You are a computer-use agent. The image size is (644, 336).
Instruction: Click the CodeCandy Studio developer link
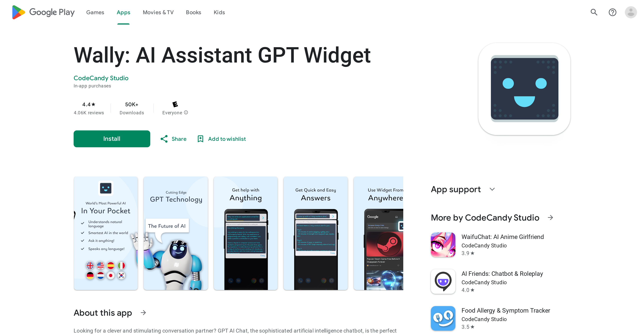pos(101,78)
